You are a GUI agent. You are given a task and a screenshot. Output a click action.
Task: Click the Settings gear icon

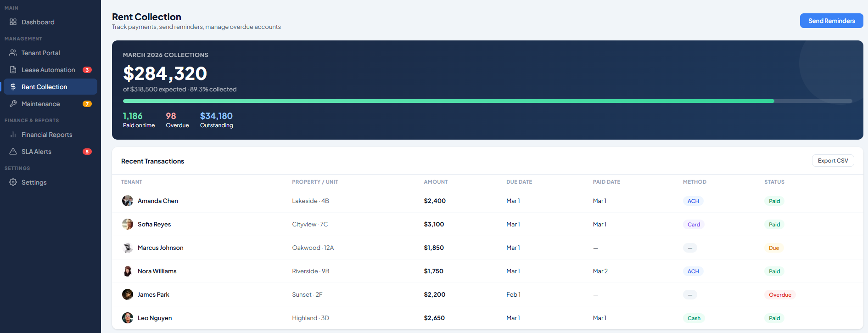coord(13,182)
